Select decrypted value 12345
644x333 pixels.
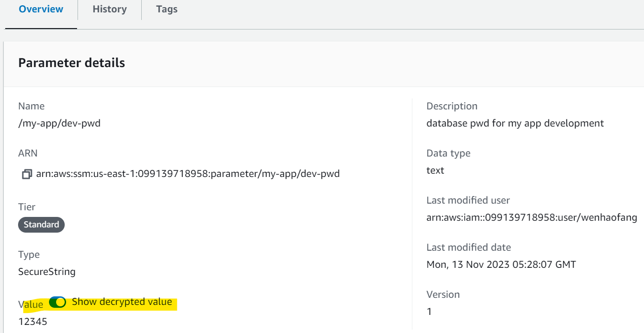click(33, 322)
